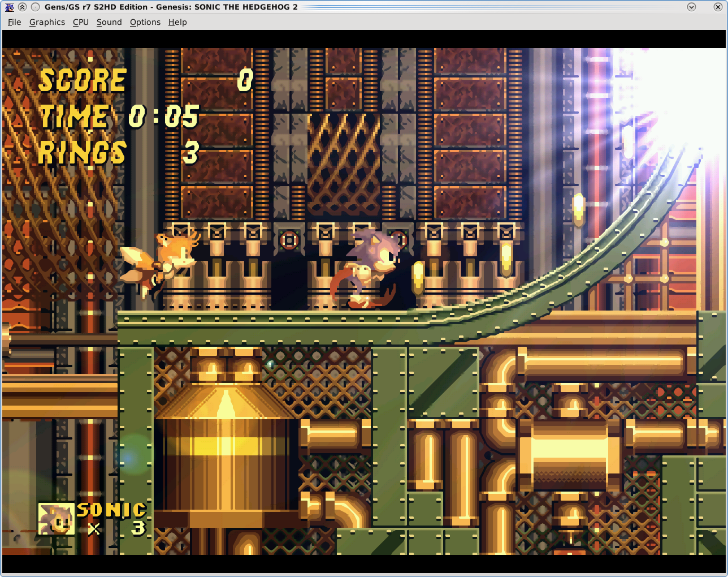Viewport: 728px width, 577px height.
Task: Click the title bar down-arrow minimize button
Action: 691,7
